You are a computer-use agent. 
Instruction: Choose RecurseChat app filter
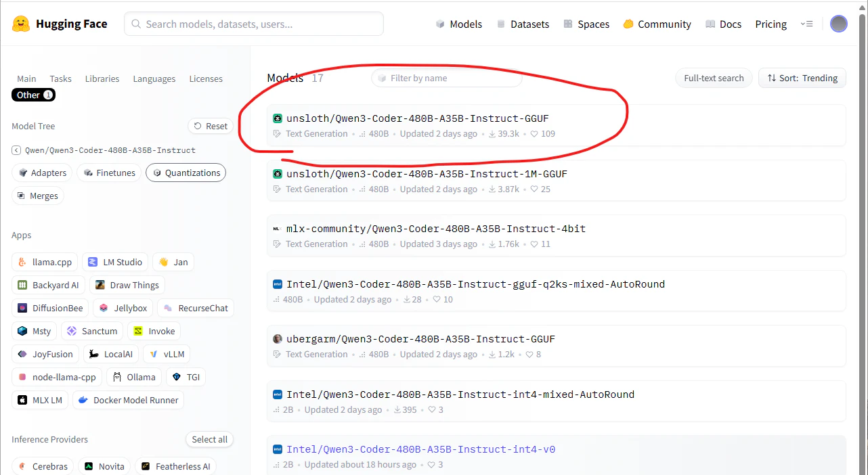point(196,308)
